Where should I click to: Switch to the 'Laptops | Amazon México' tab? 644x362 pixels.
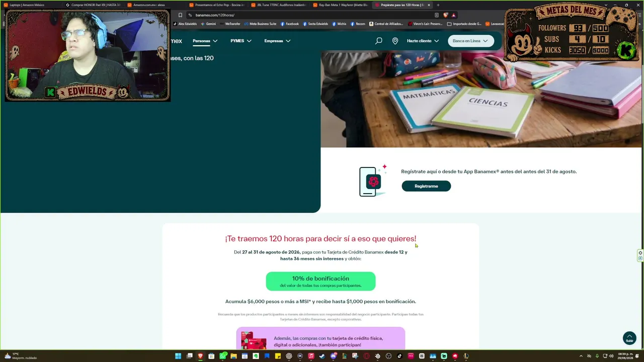tap(30, 5)
